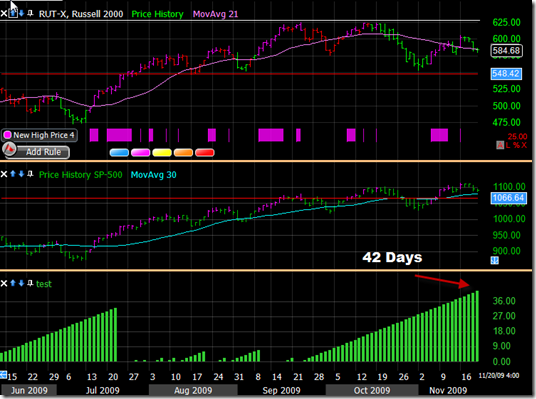Select the 584.68 last price tag
The image size is (536, 399).
[x=506, y=51]
